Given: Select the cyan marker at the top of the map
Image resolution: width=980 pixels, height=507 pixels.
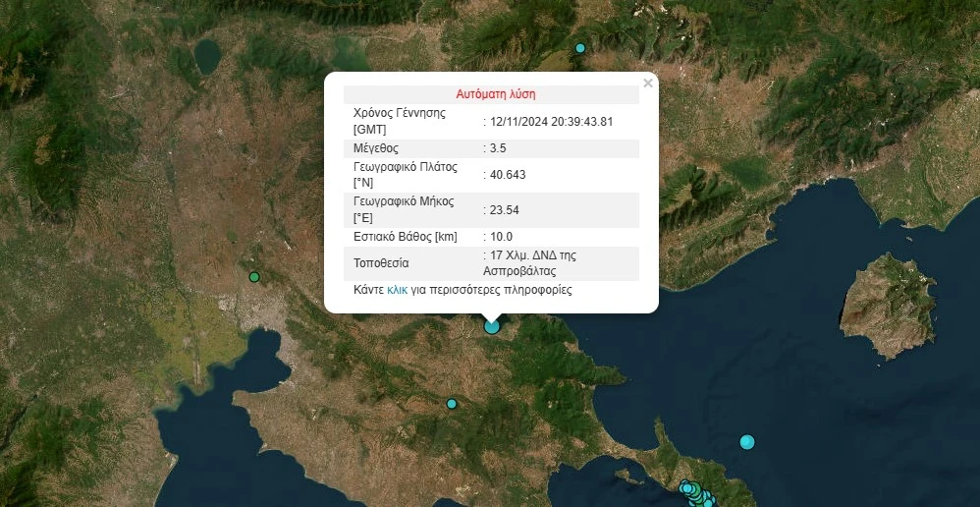Looking at the screenshot, I should (580, 48).
